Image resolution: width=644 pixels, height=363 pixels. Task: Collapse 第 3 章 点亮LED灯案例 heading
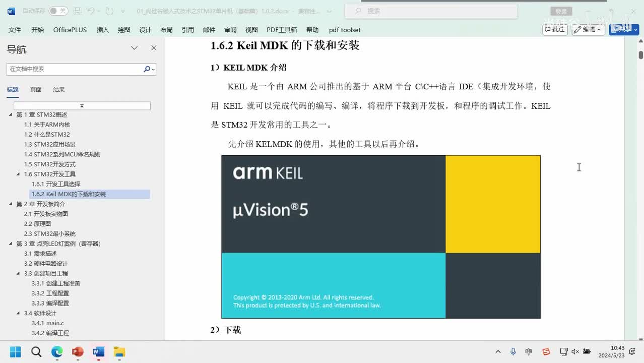(11, 244)
